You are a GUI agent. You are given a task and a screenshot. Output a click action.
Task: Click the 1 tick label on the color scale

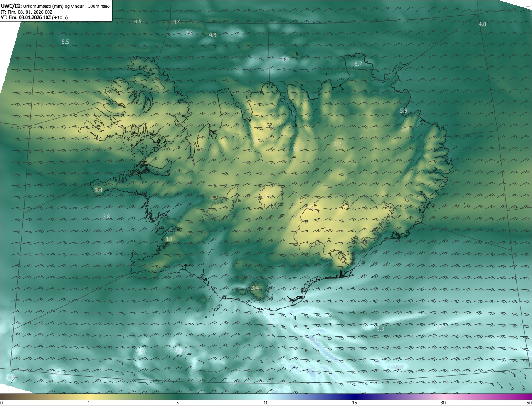(89, 403)
